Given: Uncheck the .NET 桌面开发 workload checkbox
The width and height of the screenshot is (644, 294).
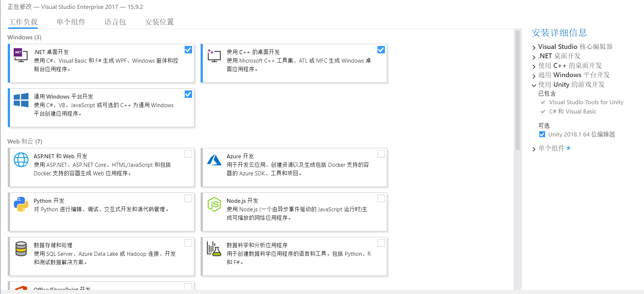Looking at the screenshot, I should pyautogui.click(x=188, y=50).
